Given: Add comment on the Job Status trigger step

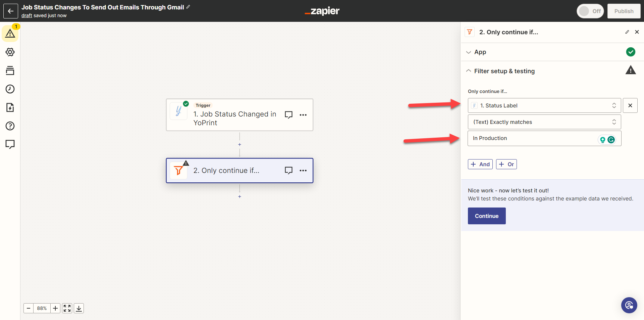Looking at the screenshot, I should point(288,115).
